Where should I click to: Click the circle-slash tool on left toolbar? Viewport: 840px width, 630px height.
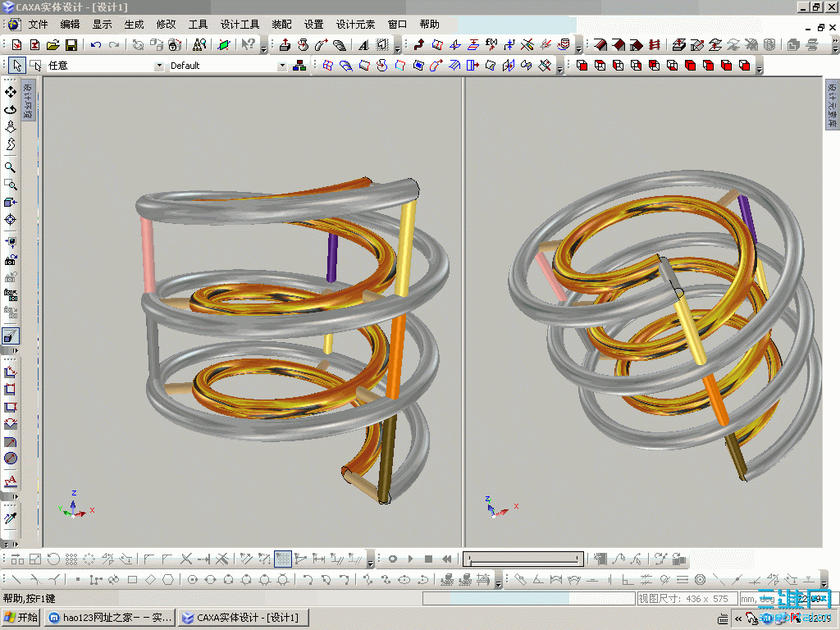click(10, 459)
